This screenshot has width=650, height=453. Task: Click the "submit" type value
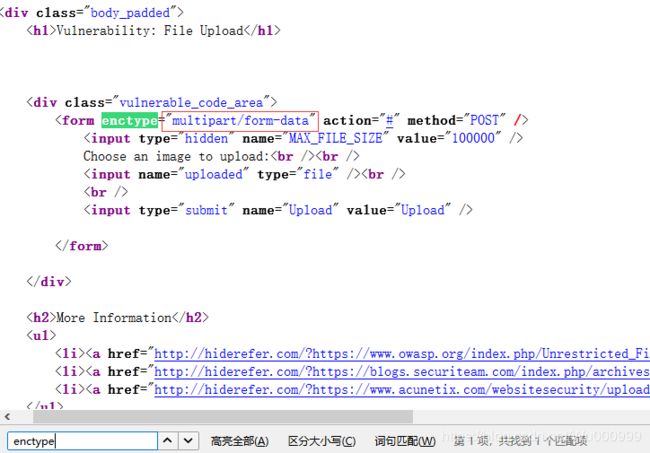(206, 211)
